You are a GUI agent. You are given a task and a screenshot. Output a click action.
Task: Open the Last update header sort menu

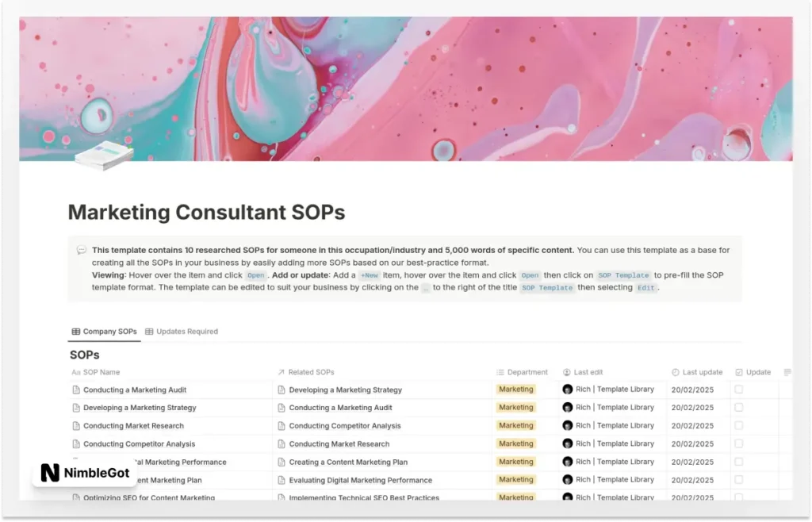point(697,372)
